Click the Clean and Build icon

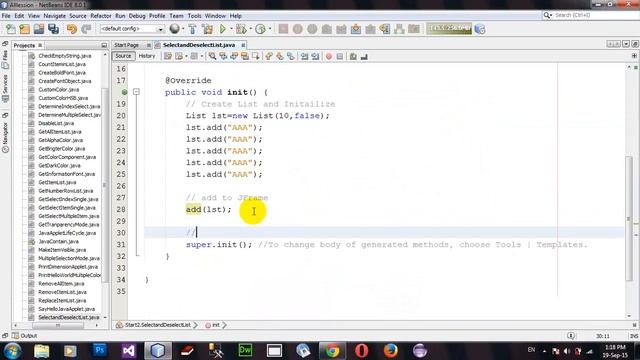[207, 29]
